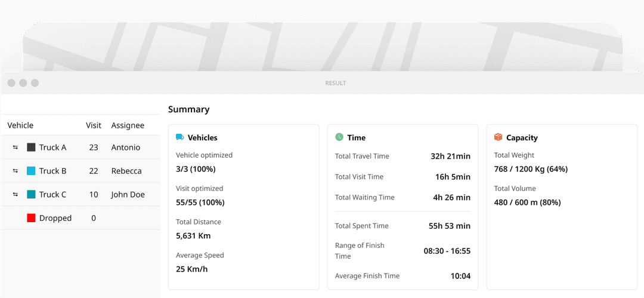Click the box icon beside Capacity
Viewport: 644px width, 298px height.
tap(498, 137)
